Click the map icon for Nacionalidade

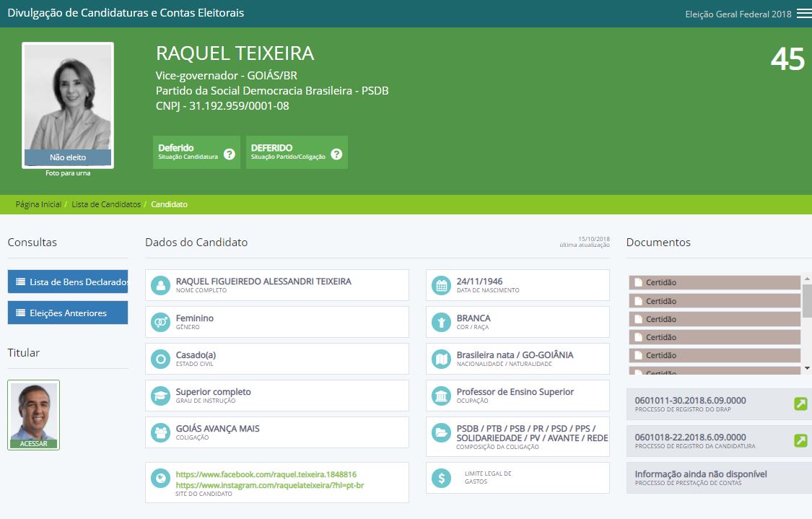[441, 359]
